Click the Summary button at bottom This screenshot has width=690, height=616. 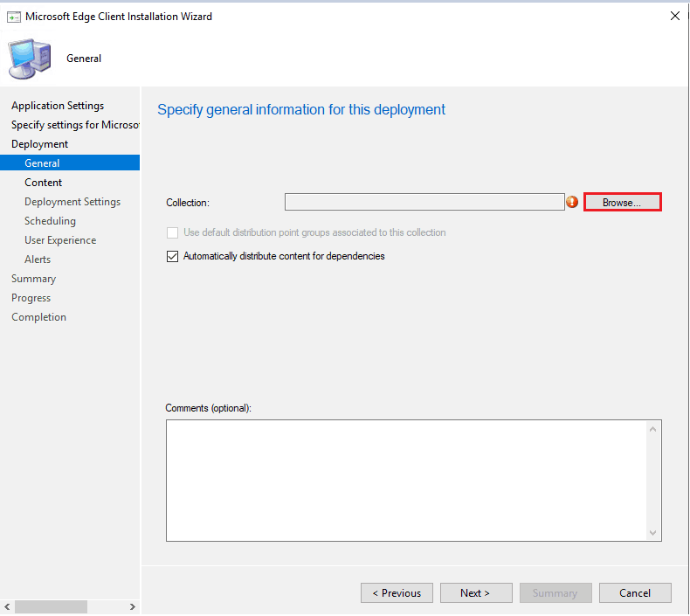555,593
